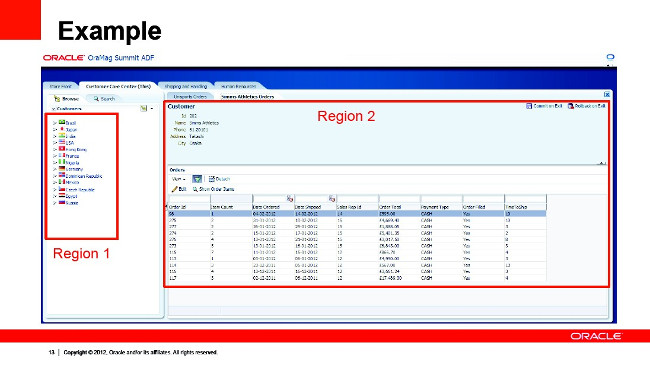This screenshot has height=365, width=650.
Task: Click the Order Id filter input field
Action: (x=189, y=199)
